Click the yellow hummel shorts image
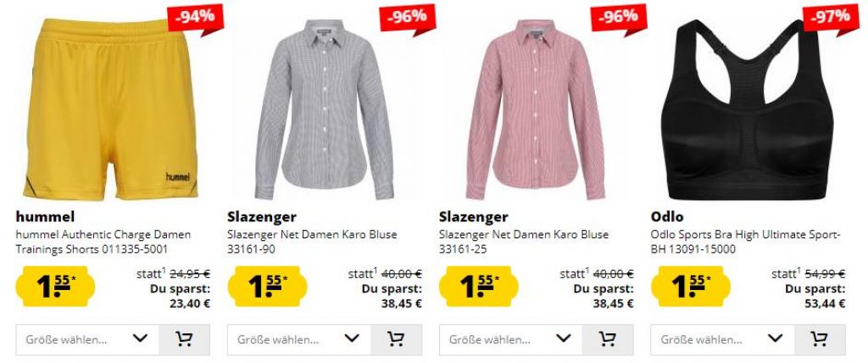The image size is (868, 363). 111,109
